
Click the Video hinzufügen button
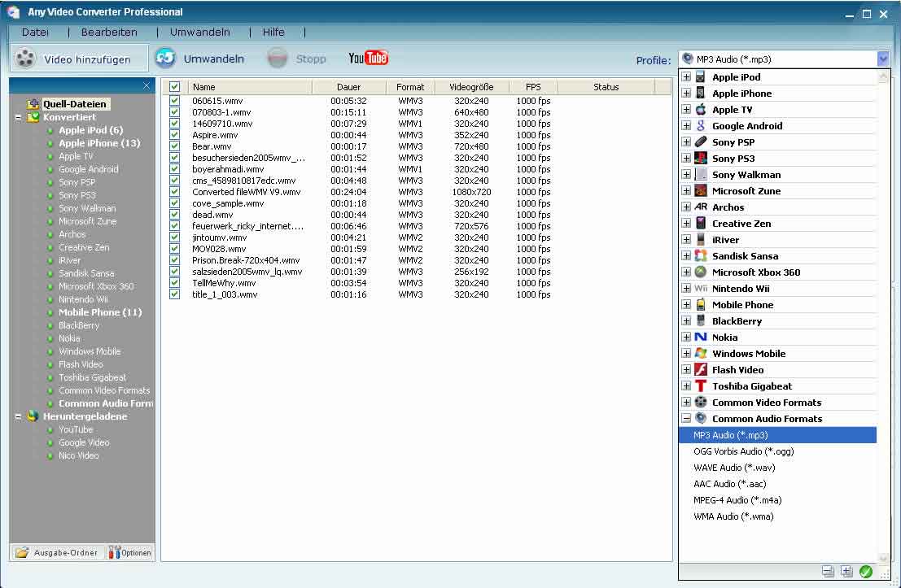79,59
